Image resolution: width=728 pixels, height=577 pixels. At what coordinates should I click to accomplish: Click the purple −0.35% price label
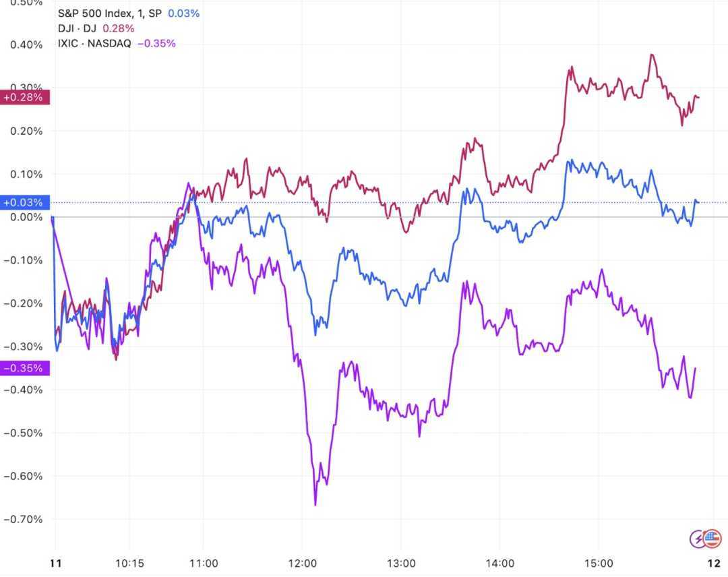(23, 368)
